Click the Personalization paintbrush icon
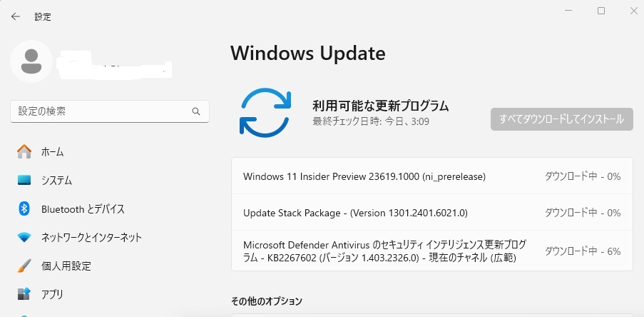The height and width of the screenshot is (317, 644). click(24, 266)
